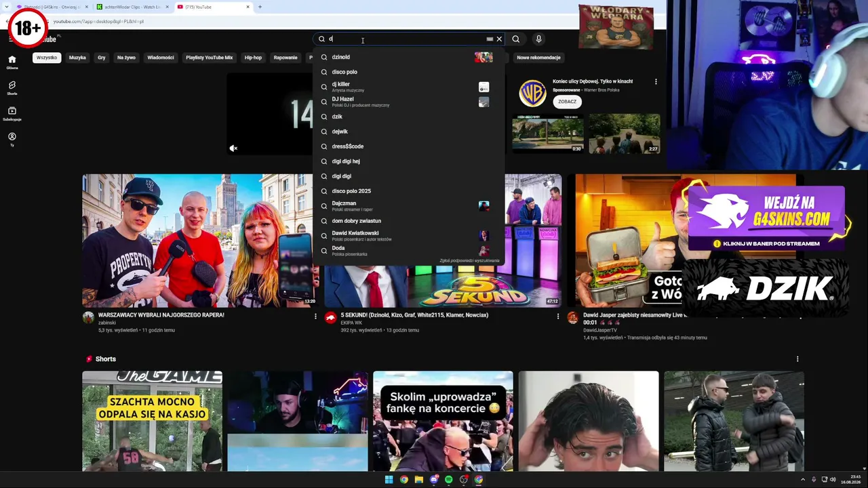This screenshot has height=488, width=868.
Task: Open options for WARSZAWIACY WYBRALI video
Action: click(315, 316)
